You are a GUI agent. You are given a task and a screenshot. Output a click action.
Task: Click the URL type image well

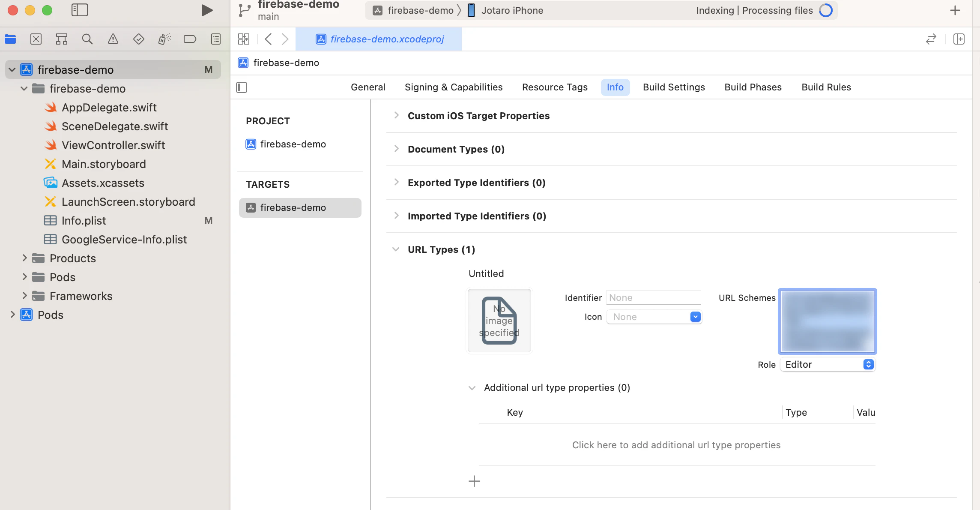(499, 321)
